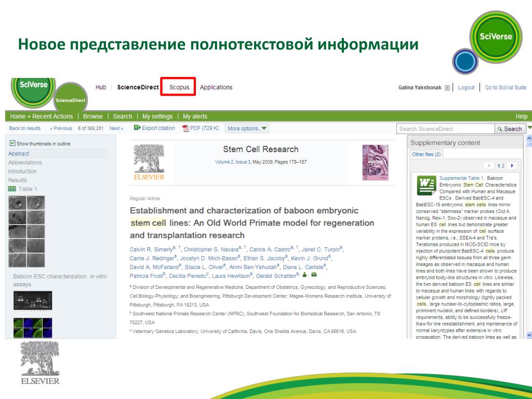Jump to Abstract in the outline
The image size is (532, 399).
point(19,154)
